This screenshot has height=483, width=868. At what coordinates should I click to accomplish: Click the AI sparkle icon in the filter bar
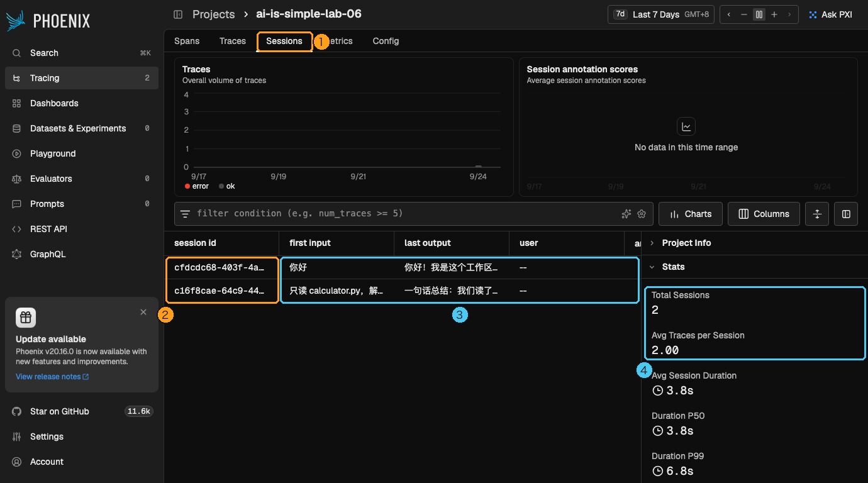[x=626, y=214]
